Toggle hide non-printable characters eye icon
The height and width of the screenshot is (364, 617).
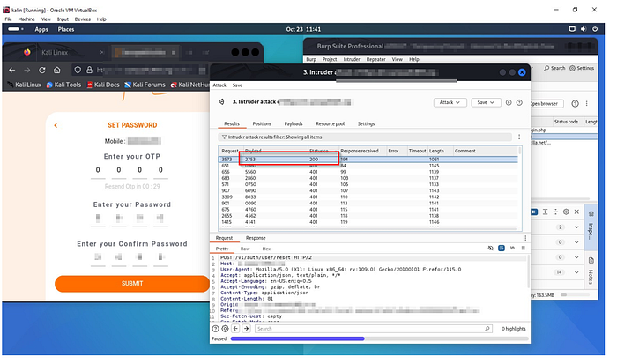tap(490, 249)
